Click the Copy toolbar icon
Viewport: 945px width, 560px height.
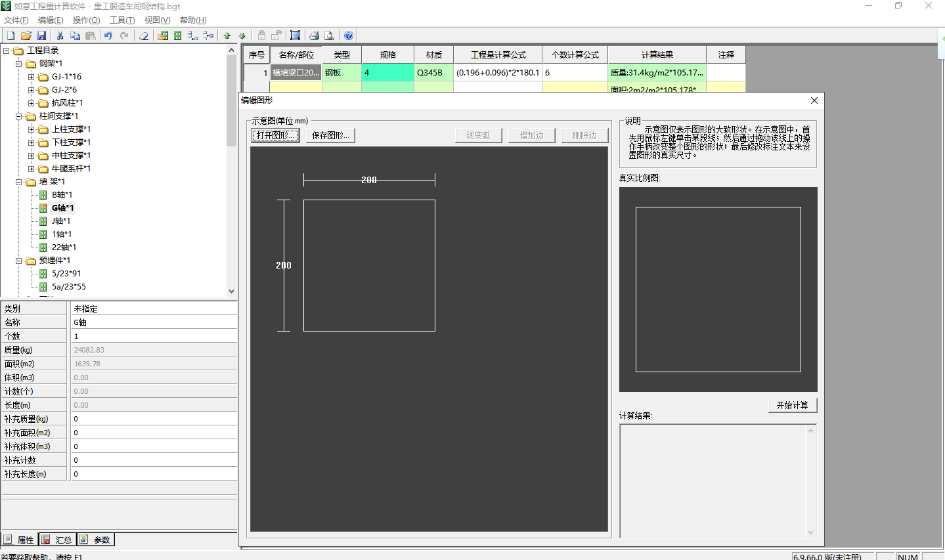pyautogui.click(x=75, y=35)
